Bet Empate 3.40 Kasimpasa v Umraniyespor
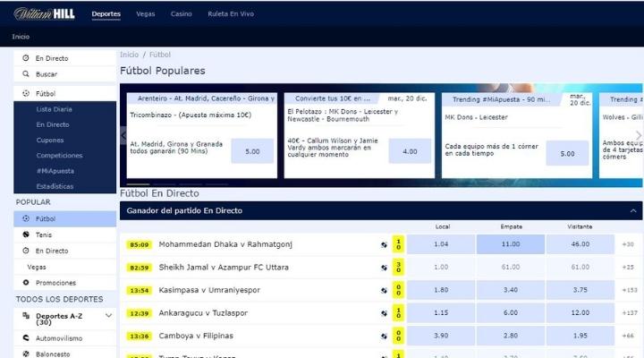This screenshot has width=644, height=358. (x=511, y=290)
